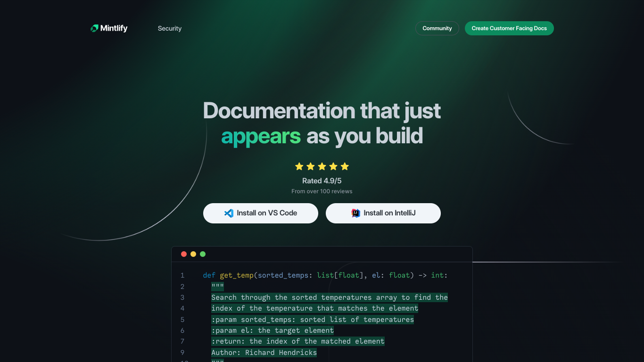
Task: Click the IntelliJ logo icon
Action: pos(356,213)
